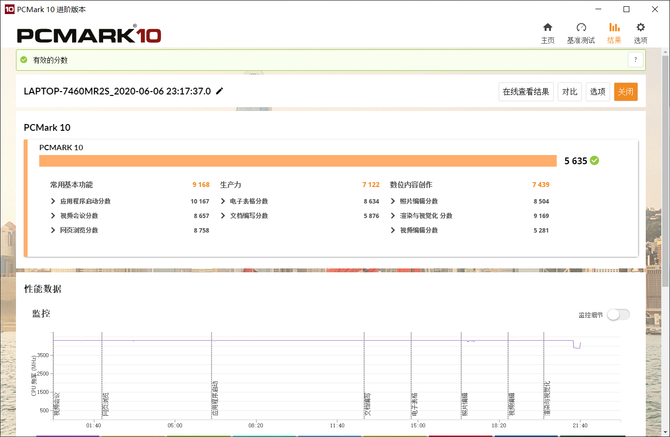Viewport: 670px width, 437px height.
Task: Click the pencil icon to rename result
Action: [x=220, y=91]
